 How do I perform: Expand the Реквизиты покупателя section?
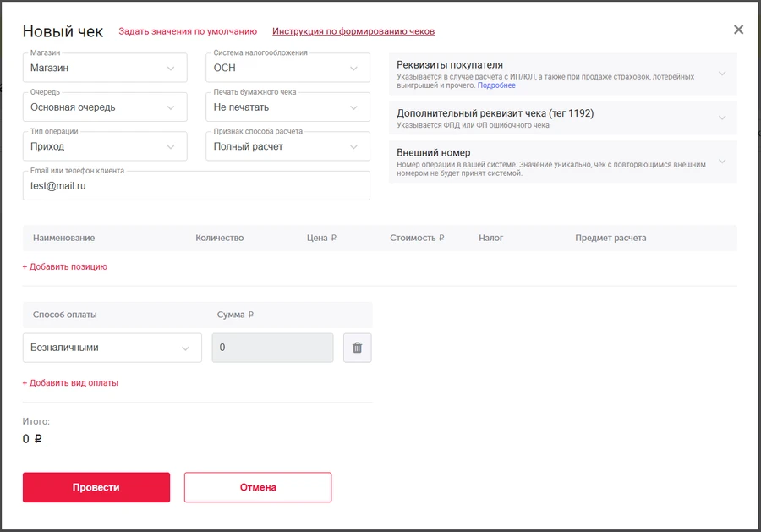[562, 74]
